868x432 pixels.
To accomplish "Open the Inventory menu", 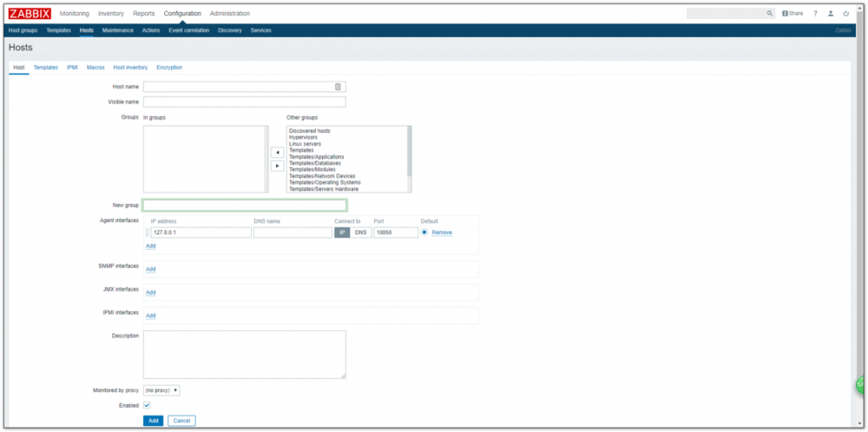I will [x=111, y=13].
